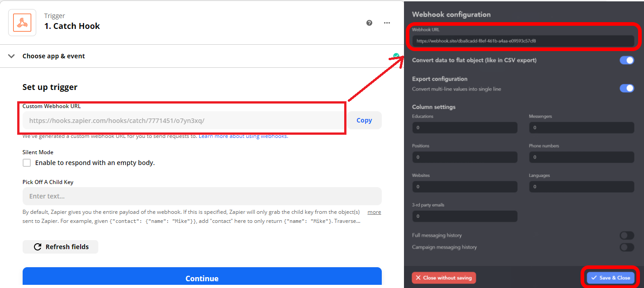Viewport: 644px width, 288px height.
Task: Click the red X icon on Close without saving
Action: tap(418, 278)
